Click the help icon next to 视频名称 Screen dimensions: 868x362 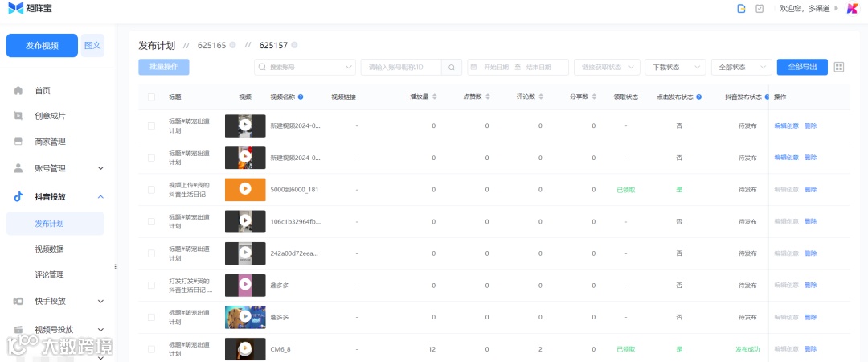coord(301,97)
